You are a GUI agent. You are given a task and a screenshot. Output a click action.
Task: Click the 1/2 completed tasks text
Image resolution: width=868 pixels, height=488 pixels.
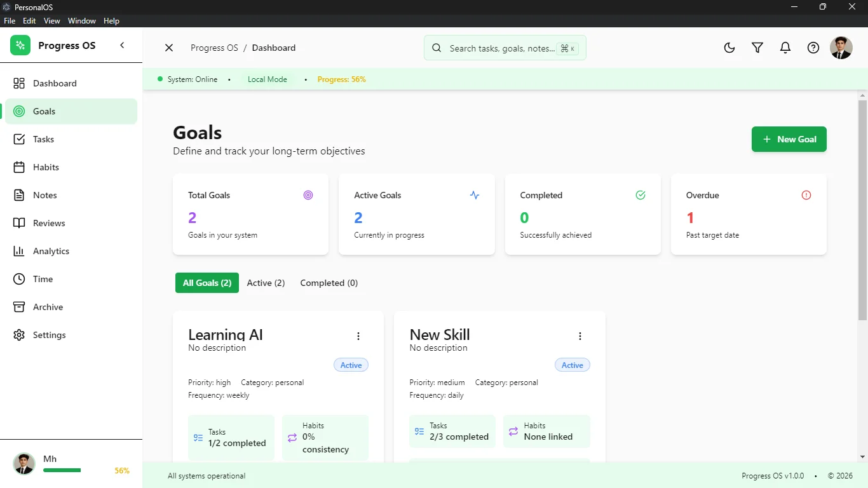coord(237,443)
